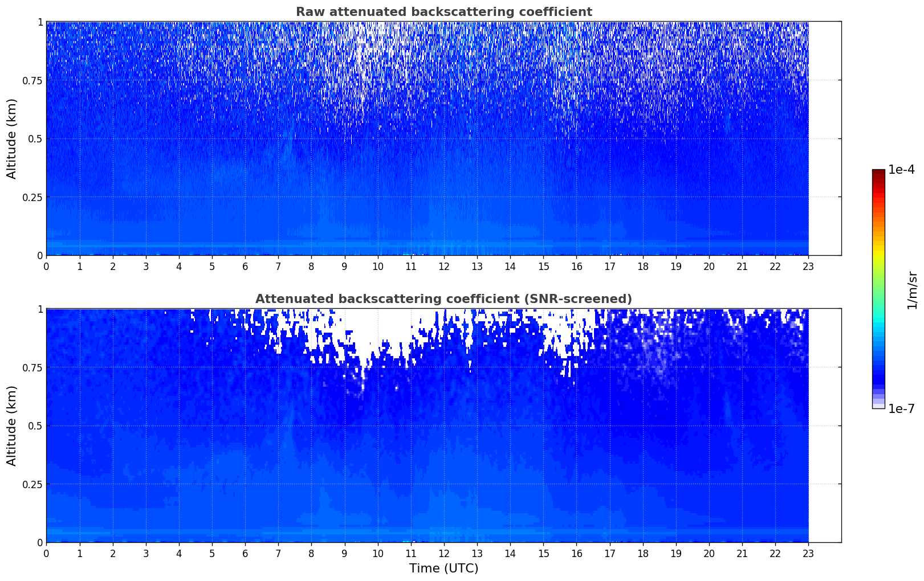Click the '12' hour tick on bottom plot
The width and height of the screenshot is (924, 581).
coord(443,554)
